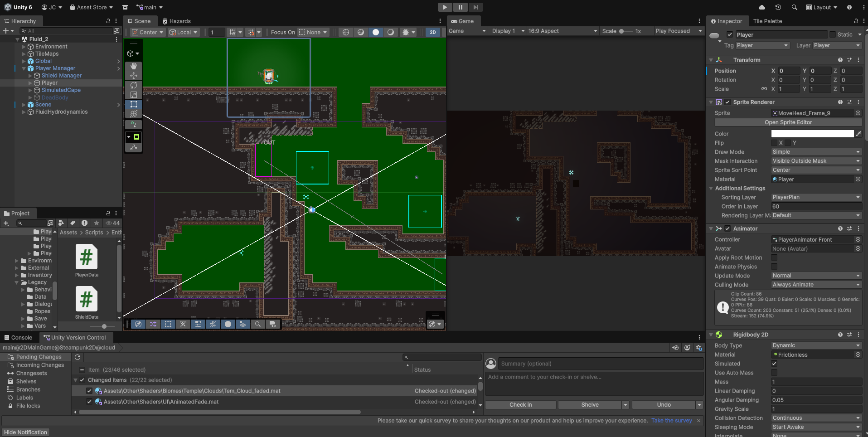Select the Hand view tool
Viewport: 868px width, 437px height.
tap(134, 66)
